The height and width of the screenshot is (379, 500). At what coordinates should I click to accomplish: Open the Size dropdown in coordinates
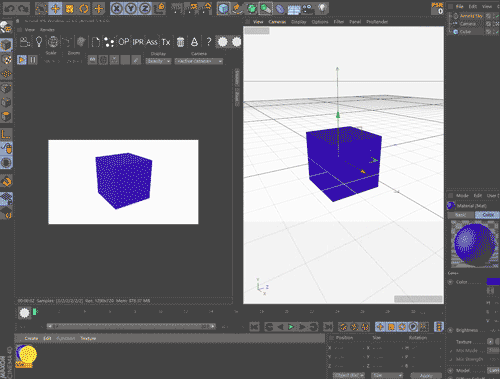[387, 376]
